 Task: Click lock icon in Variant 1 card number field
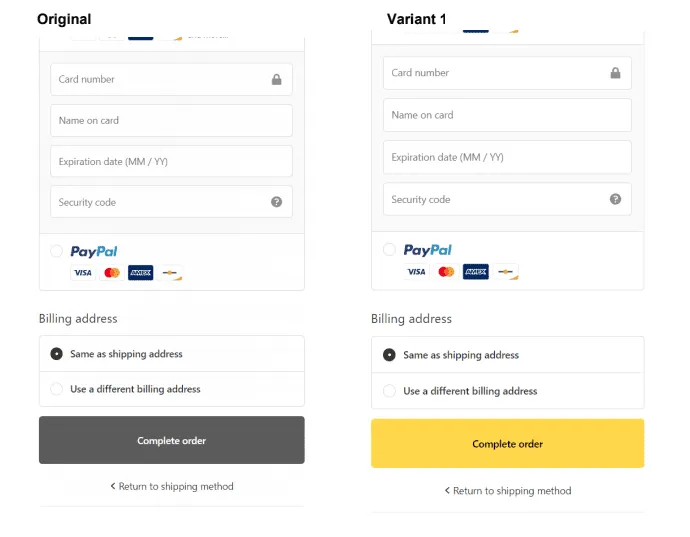tap(615, 73)
